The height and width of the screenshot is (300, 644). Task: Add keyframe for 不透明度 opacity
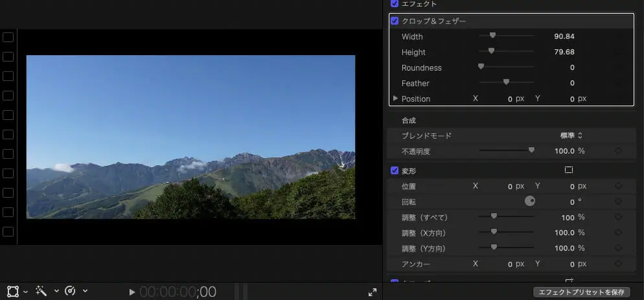click(618, 151)
